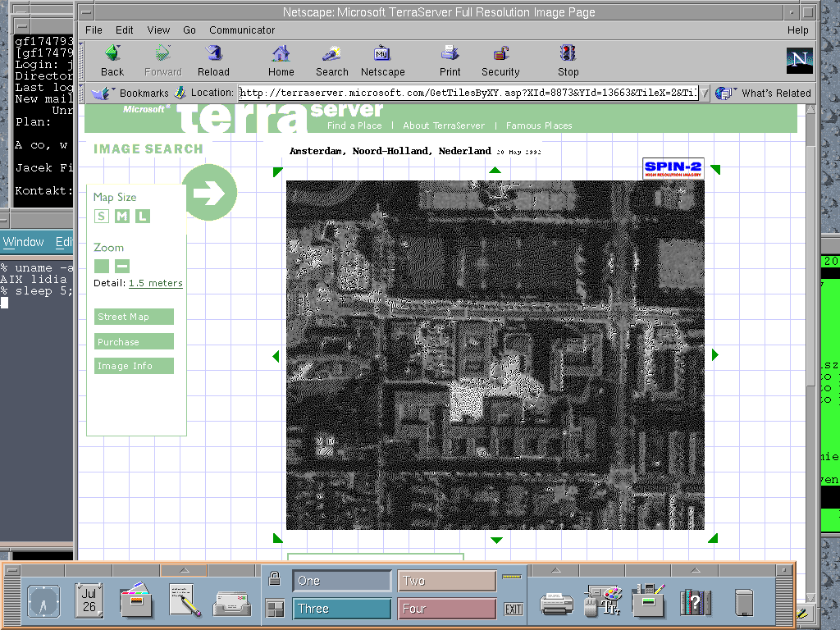Image resolution: width=840 pixels, height=630 pixels.
Task: Click the 1.5 meters detail link
Action: 155,283
